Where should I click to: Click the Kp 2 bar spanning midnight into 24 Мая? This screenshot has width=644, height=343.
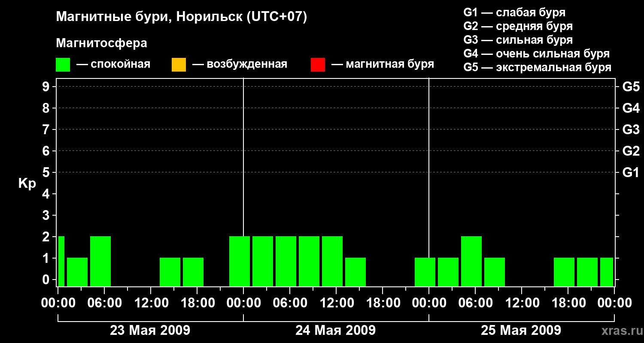(x=240, y=261)
